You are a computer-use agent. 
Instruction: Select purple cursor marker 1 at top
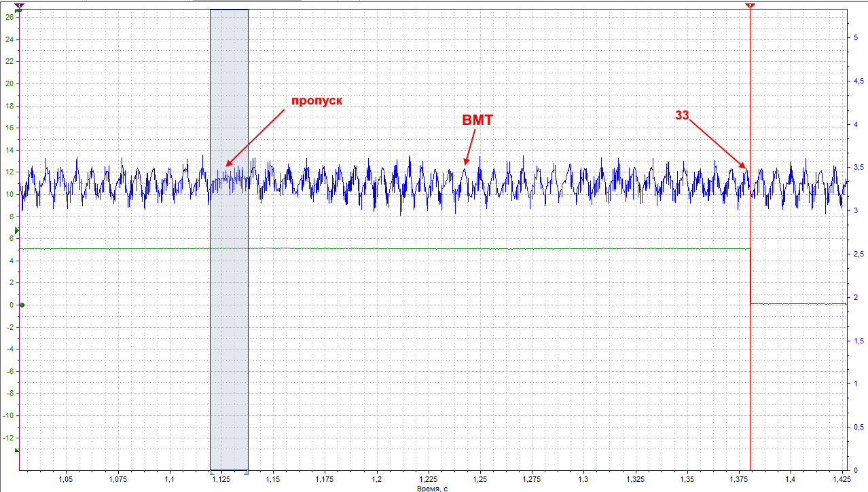pyautogui.click(x=20, y=5)
